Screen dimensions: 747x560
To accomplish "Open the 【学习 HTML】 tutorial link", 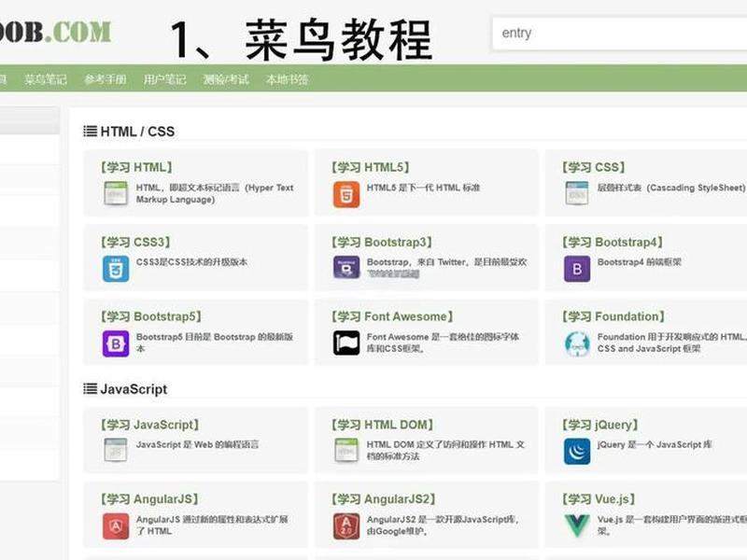I will click(x=136, y=167).
